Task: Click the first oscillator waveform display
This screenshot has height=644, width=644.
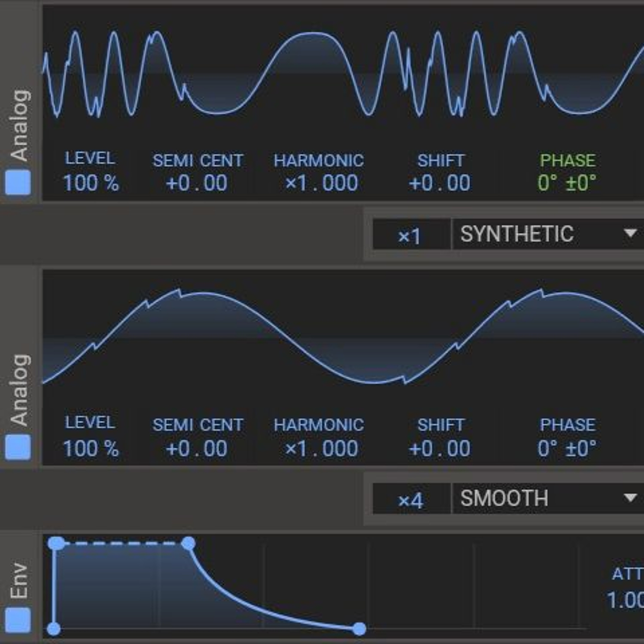Action: click(x=333, y=73)
